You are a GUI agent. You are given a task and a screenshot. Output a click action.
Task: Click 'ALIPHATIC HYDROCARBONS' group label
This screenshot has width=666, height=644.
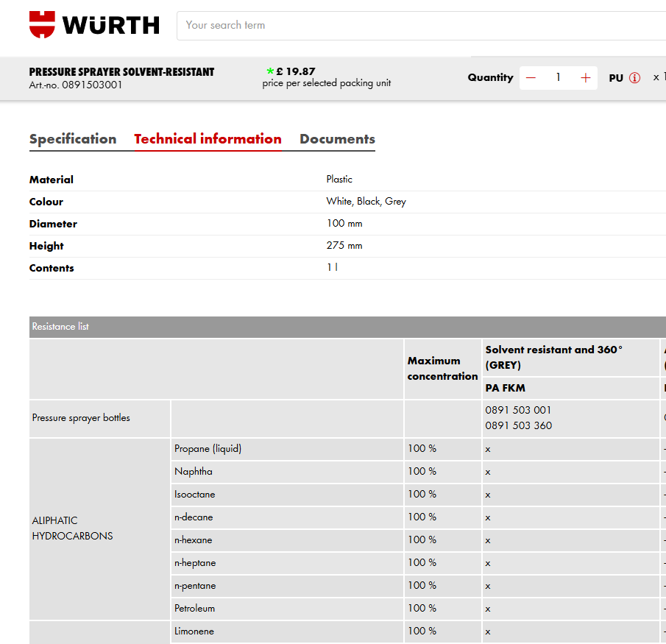coord(72,528)
